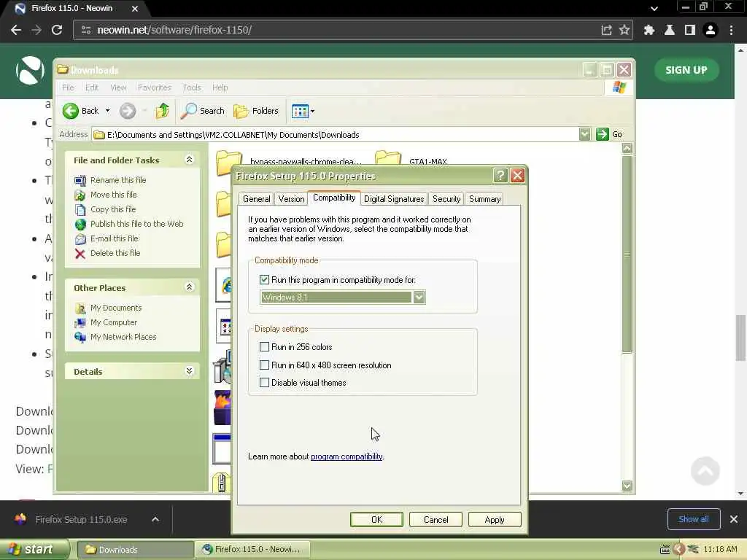Click Rename this file
Image resolution: width=747 pixels, height=560 pixels.
tap(118, 180)
